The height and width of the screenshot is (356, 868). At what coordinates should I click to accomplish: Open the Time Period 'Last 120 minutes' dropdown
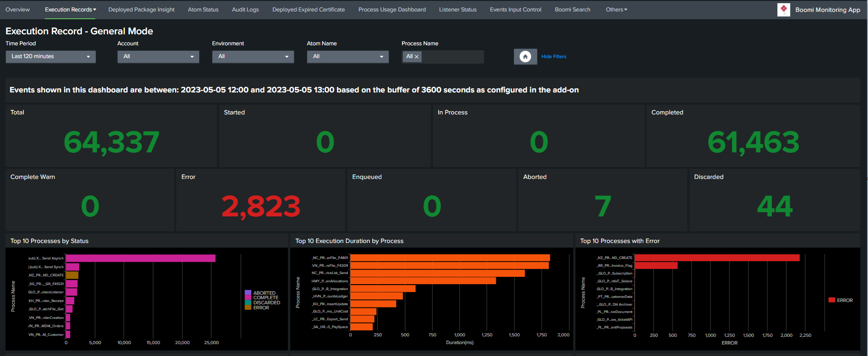click(x=50, y=57)
